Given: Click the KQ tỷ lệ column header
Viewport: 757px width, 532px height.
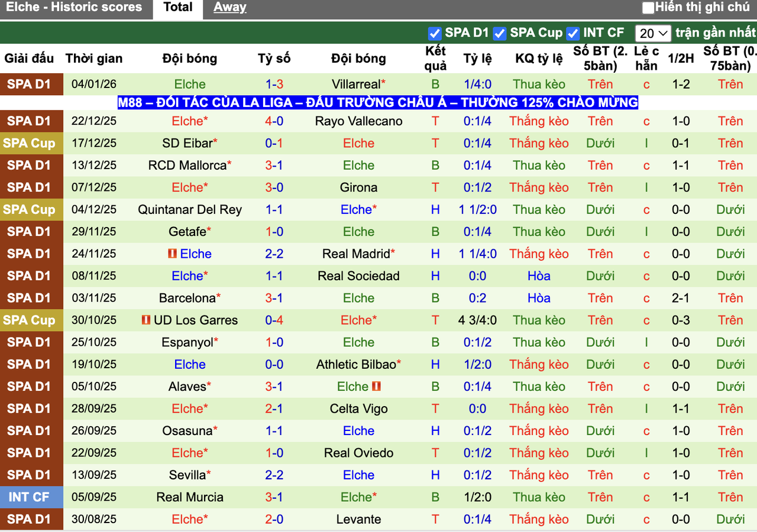Looking at the screenshot, I should [539, 59].
